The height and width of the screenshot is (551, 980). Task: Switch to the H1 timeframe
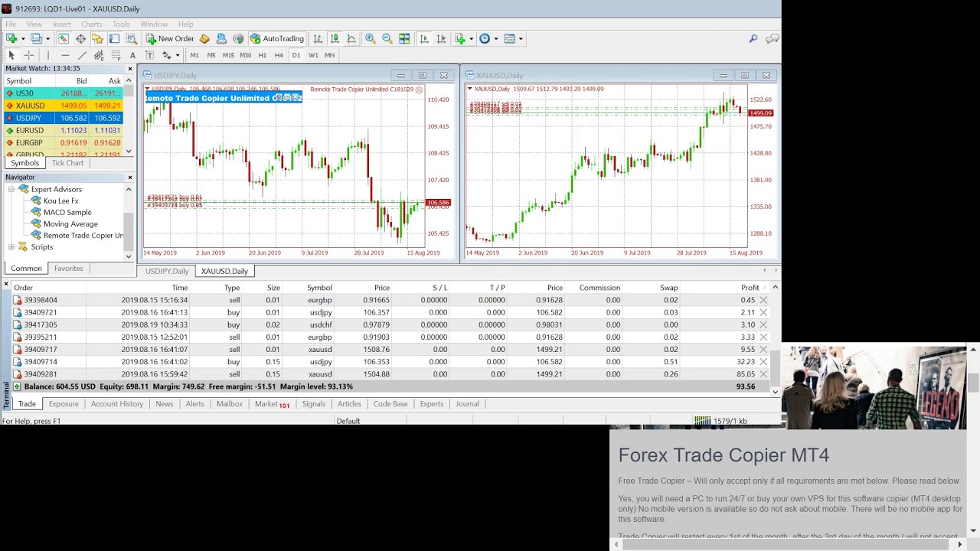click(x=263, y=55)
